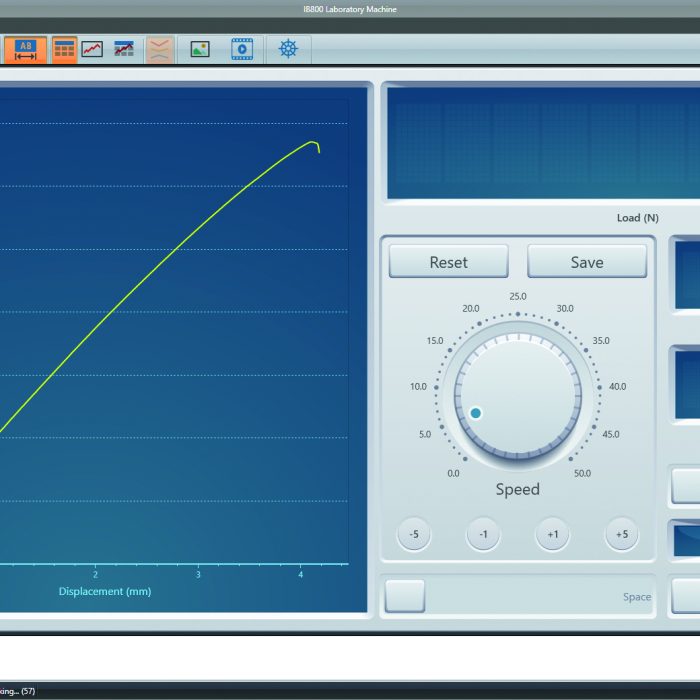Increase speed by 5 with +5 button

pos(621,535)
